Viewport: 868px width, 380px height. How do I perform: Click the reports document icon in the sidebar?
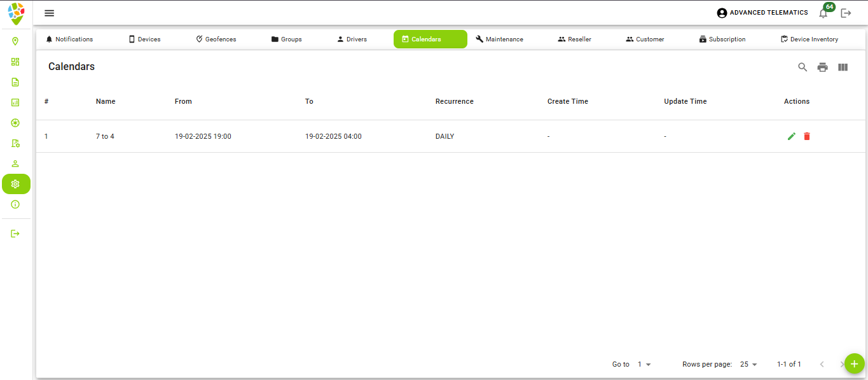click(x=16, y=82)
